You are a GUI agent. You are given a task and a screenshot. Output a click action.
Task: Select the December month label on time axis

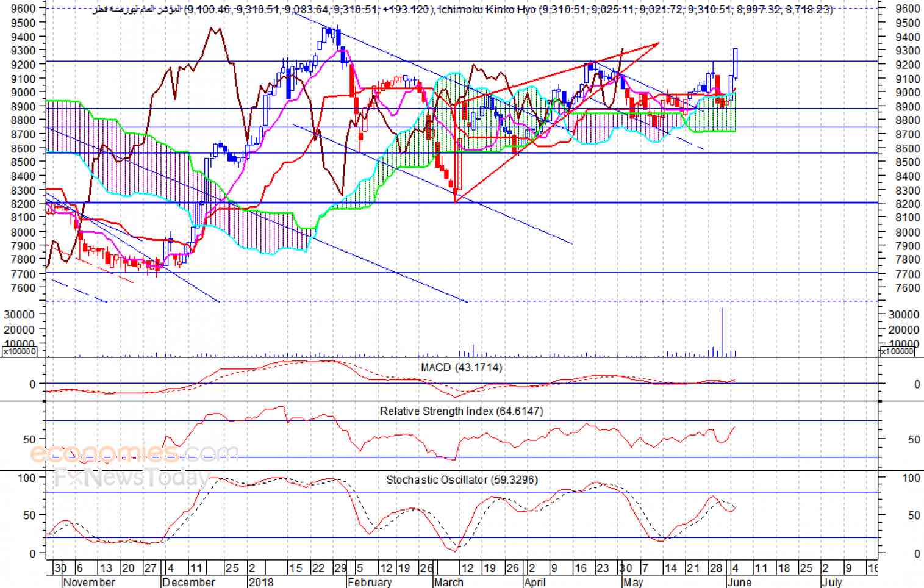click(x=189, y=582)
